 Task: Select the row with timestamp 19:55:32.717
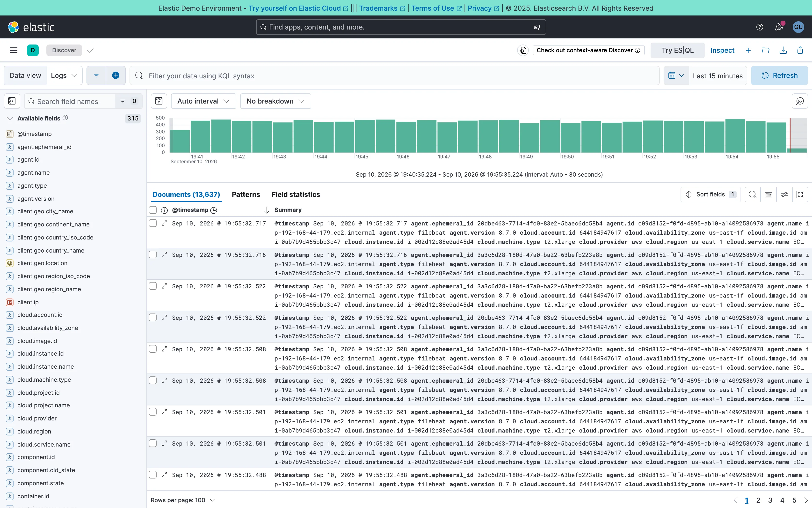point(153,223)
